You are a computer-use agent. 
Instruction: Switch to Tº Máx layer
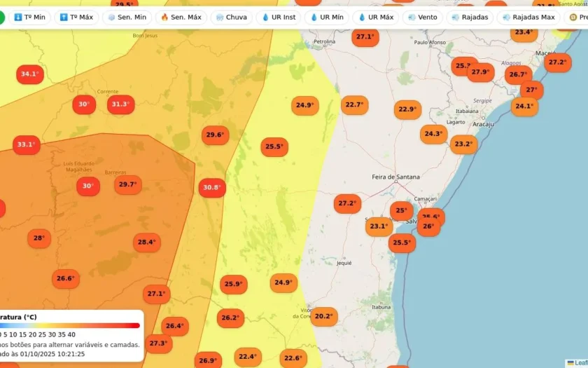coord(77,18)
